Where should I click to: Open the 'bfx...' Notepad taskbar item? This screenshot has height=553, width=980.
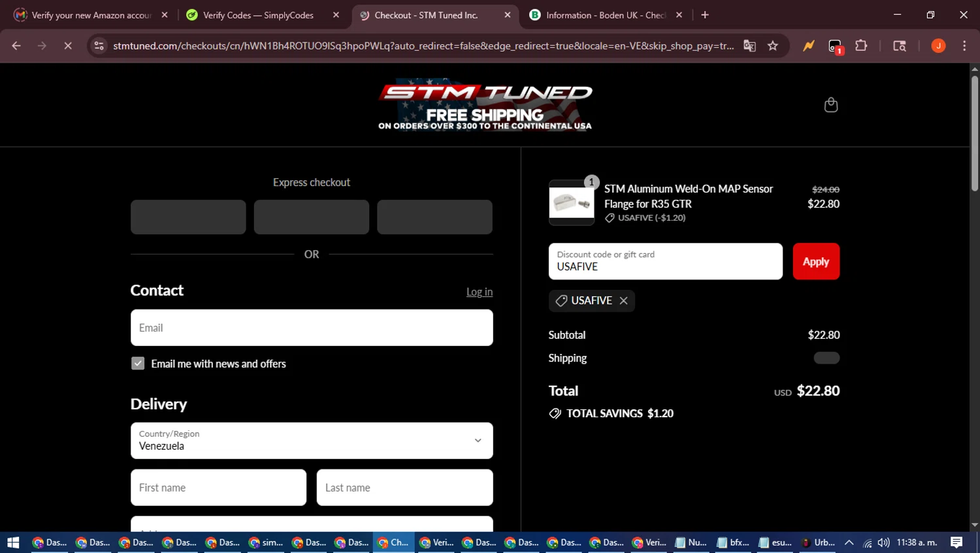click(733, 543)
